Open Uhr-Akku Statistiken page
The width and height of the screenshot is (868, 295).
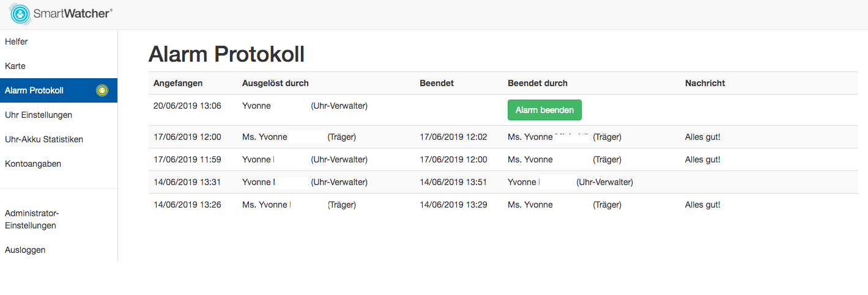pos(59,139)
